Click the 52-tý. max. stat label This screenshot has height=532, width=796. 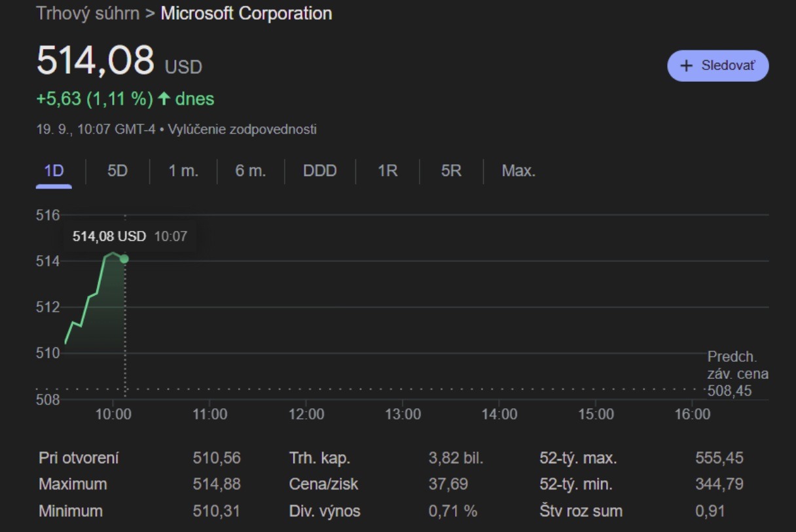click(x=577, y=458)
